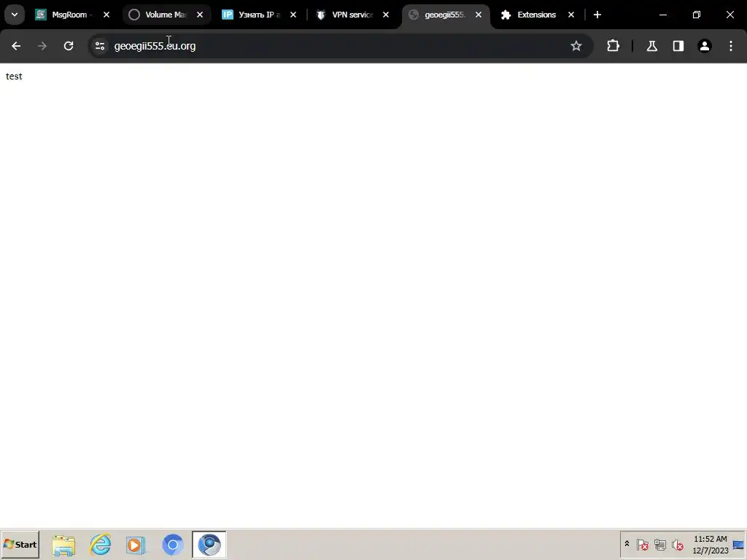Click the geoegii555.eu.org address bar

coord(341,46)
